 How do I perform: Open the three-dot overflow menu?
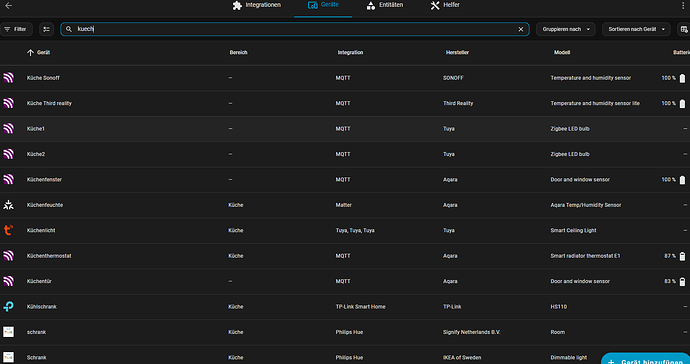[683, 5]
